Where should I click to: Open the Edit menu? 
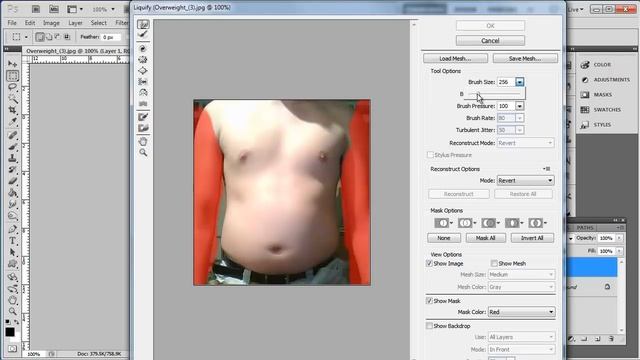click(30, 23)
